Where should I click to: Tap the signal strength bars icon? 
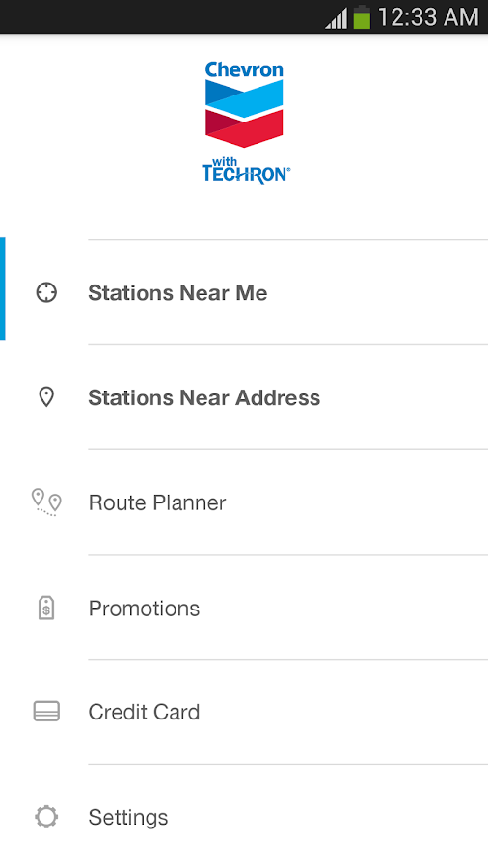(337, 17)
